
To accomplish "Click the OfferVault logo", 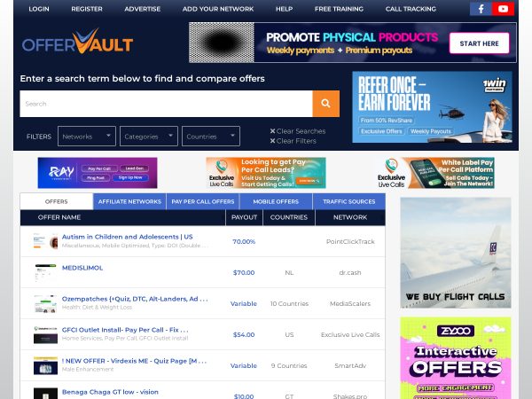I will [x=77, y=42].
